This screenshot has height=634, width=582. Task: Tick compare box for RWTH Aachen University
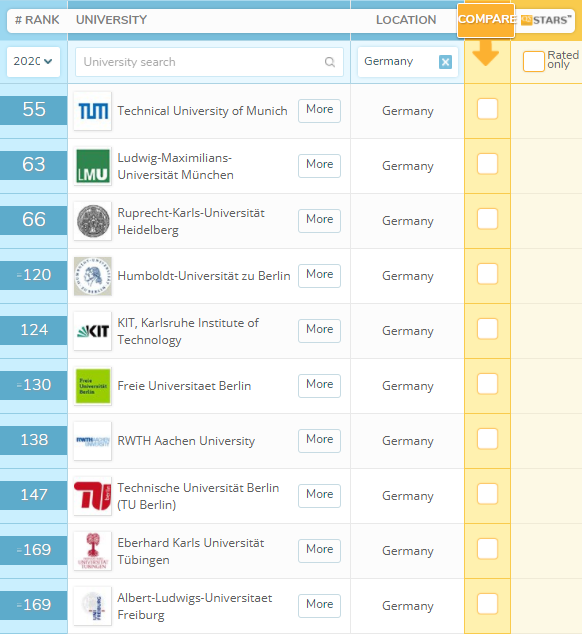487,439
